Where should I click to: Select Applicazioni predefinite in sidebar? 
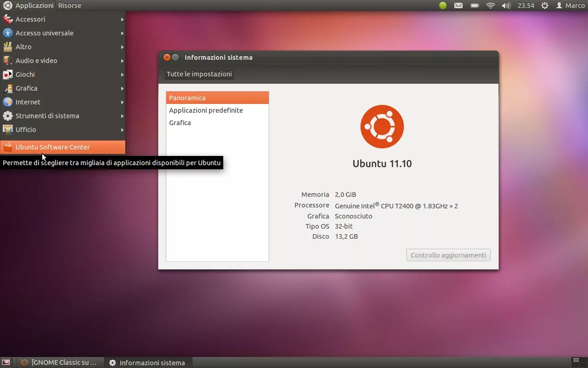pos(217,110)
